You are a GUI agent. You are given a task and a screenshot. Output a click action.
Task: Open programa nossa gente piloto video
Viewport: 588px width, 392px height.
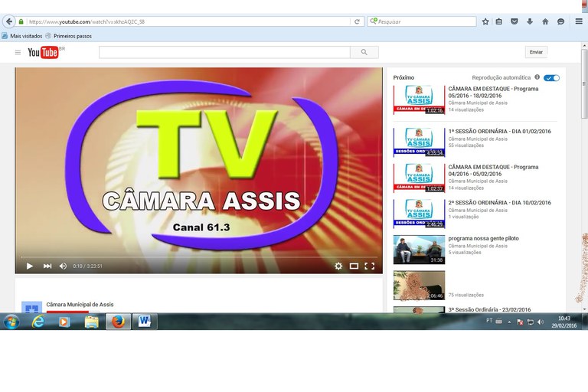[x=483, y=238]
